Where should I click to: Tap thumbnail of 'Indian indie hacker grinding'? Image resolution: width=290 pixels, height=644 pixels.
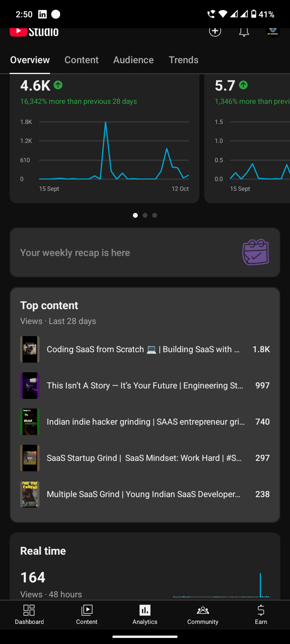point(30,422)
